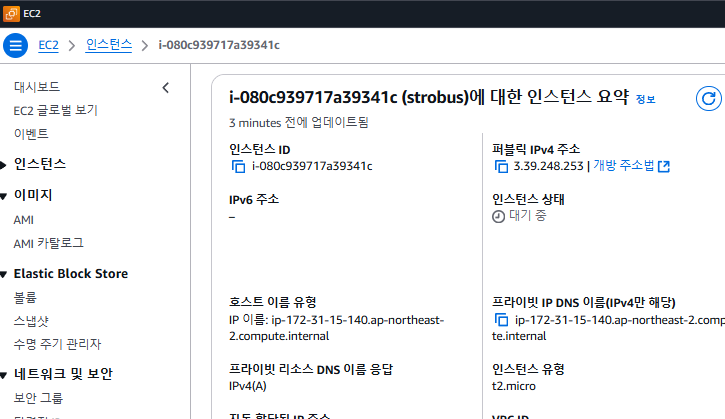725x419 pixels.
Task: Click the instance summary heading with strobus
Action: [x=429, y=97]
